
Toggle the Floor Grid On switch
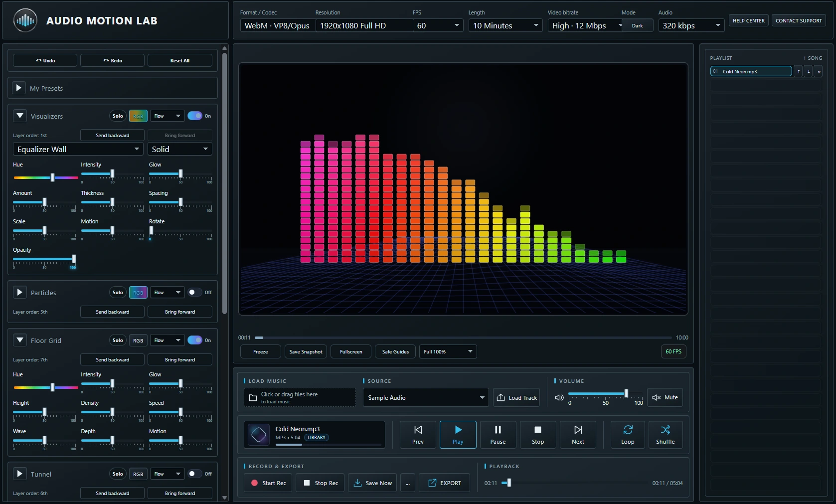tap(195, 340)
